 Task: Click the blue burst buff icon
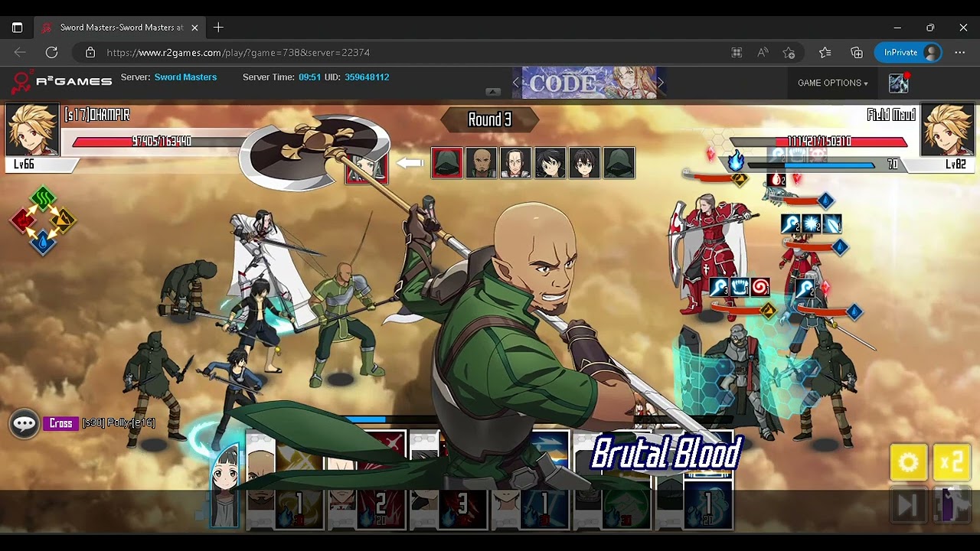(x=812, y=224)
